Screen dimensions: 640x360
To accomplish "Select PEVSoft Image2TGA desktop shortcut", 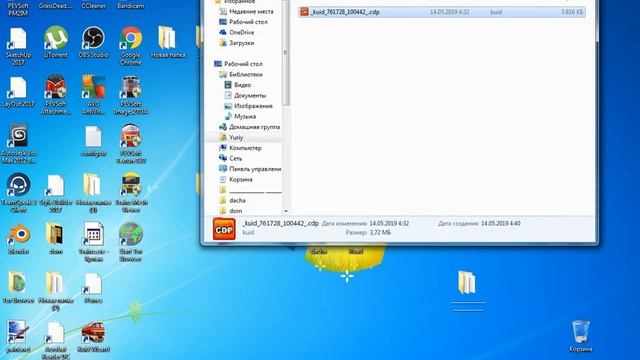I will click(x=131, y=95).
